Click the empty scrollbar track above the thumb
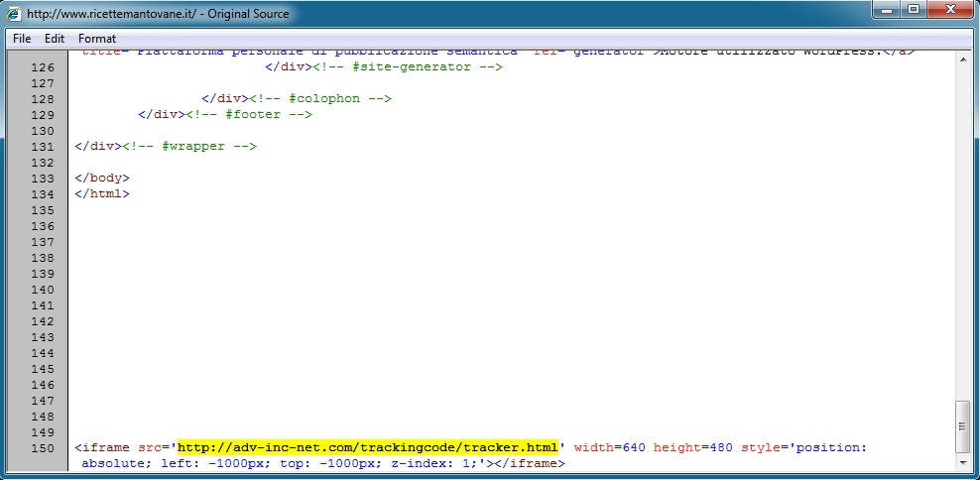The width and height of the screenshot is (980, 480). [962, 228]
